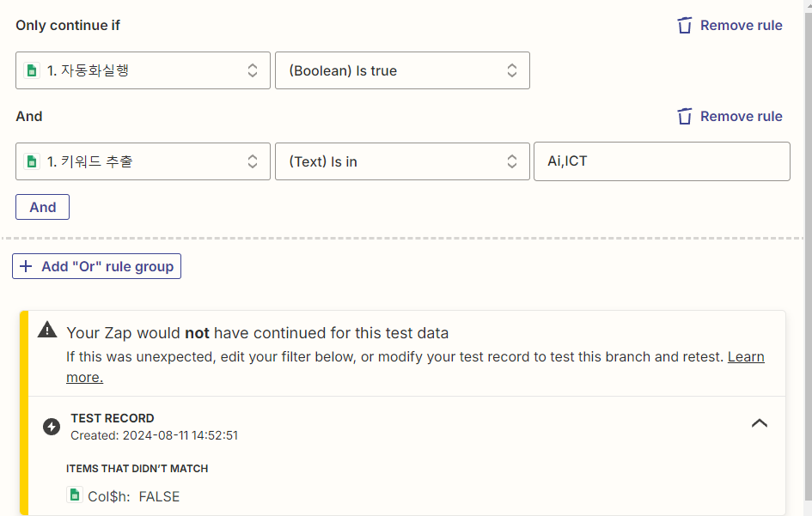Open the (Boolean) Is true condition dropdown

coord(402,70)
